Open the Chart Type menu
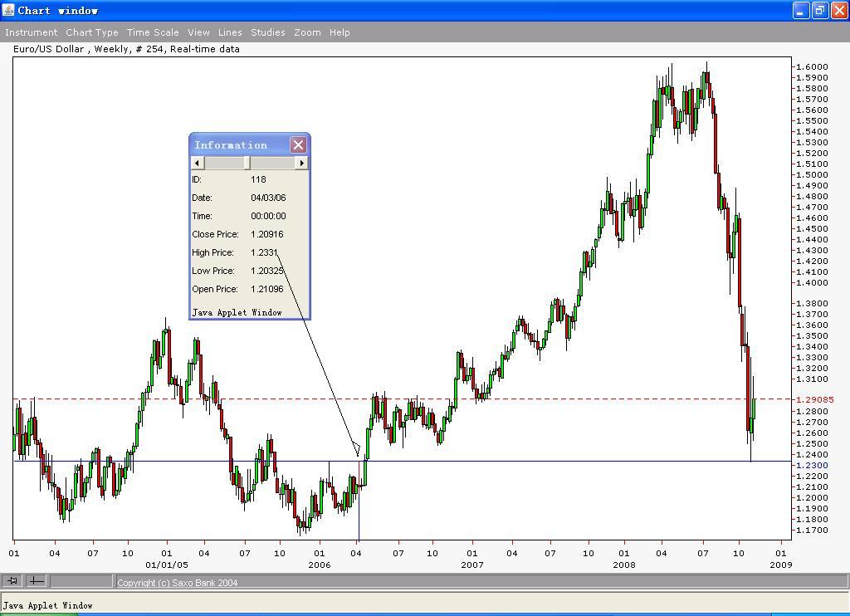Screen dimensions: 850x616 91,32
